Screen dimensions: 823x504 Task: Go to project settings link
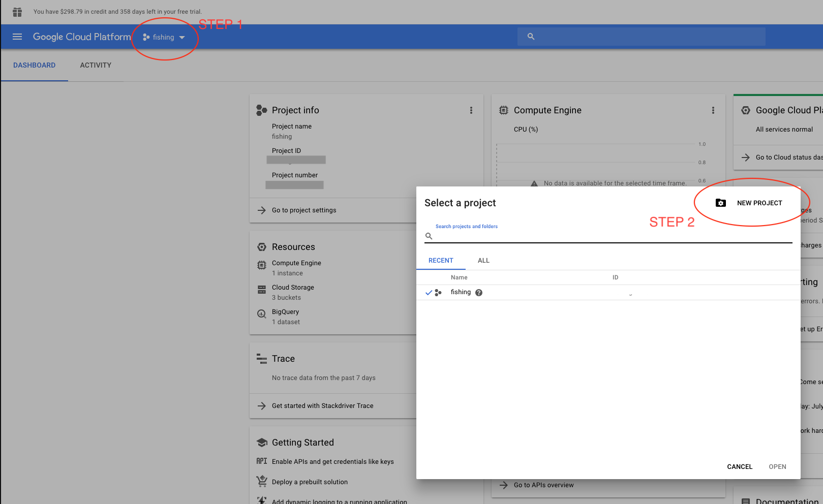tap(304, 210)
